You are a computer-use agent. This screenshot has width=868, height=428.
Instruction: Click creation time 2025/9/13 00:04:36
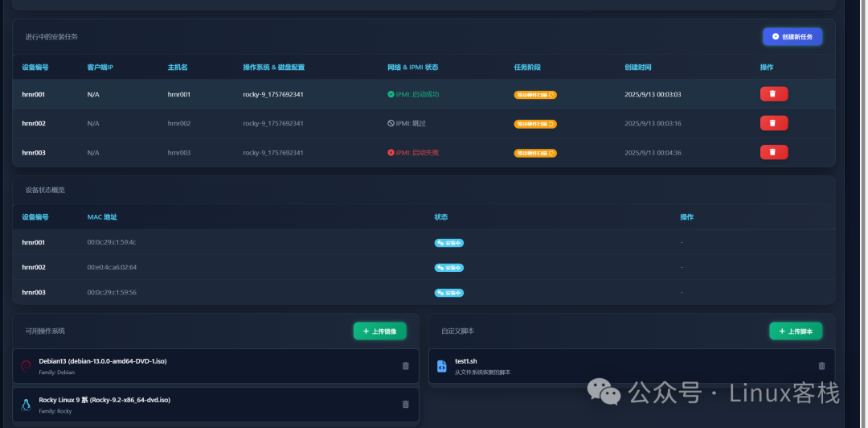click(x=653, y=153)
